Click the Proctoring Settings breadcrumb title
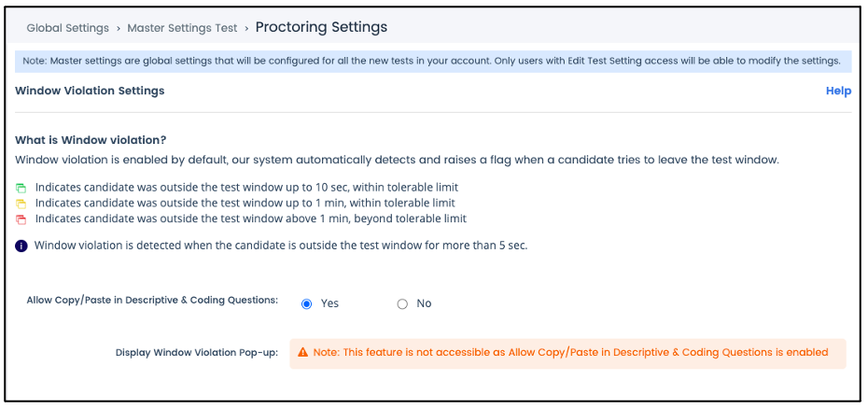 point(321,27)
